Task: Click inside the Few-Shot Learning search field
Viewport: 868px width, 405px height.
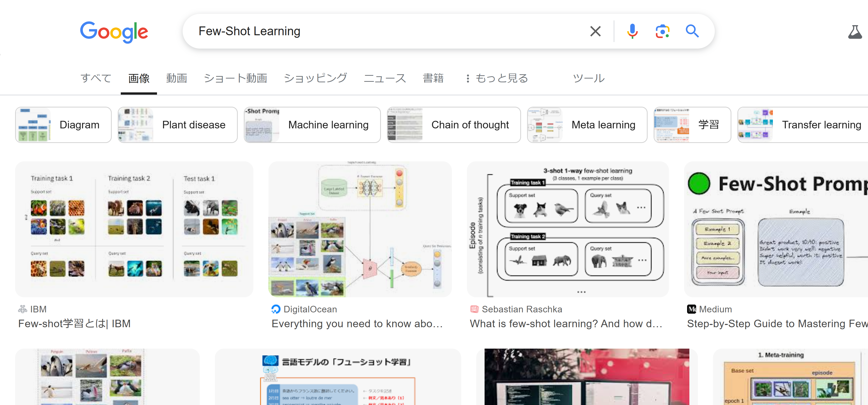Action: point(371,31)
